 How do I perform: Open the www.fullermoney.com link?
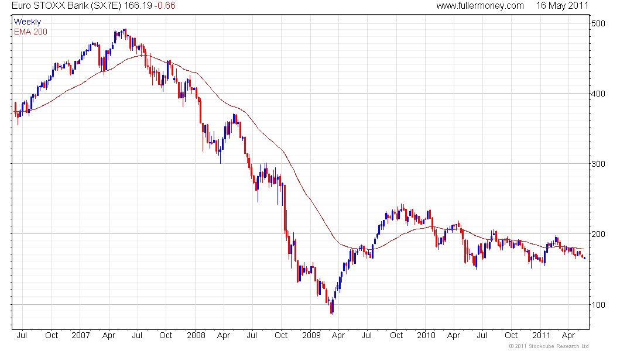tap(479, 6)
